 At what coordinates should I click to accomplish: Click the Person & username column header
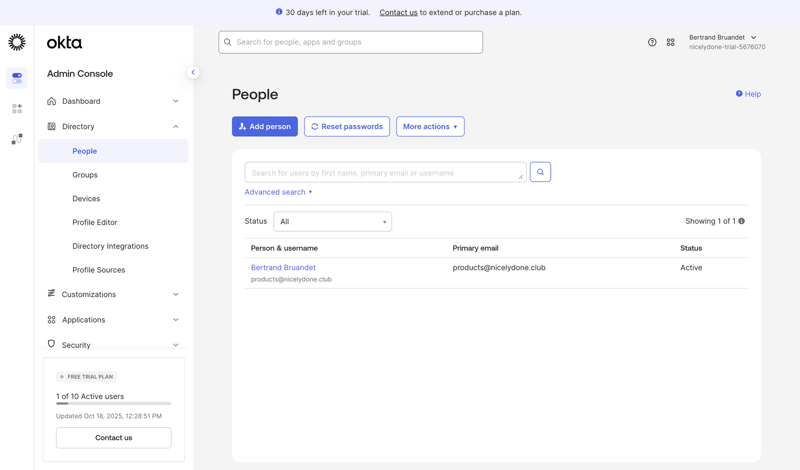tap(284, 248)
